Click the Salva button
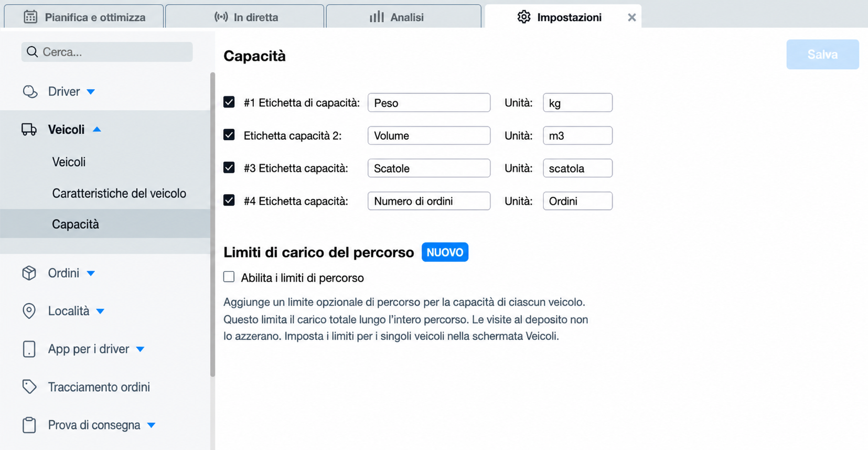868x450 pixels. [822, 55]
